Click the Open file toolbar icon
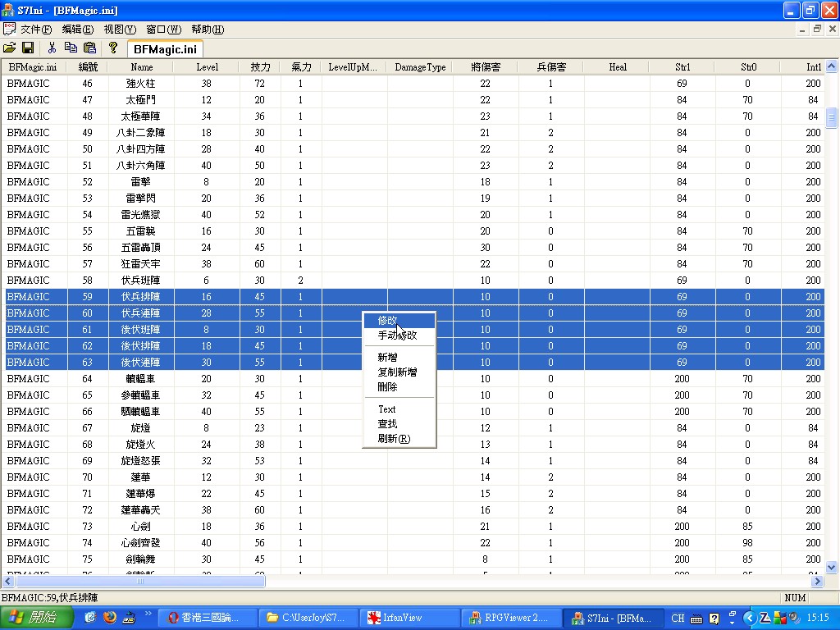The image size is (840, 630). tap(10, 48)
